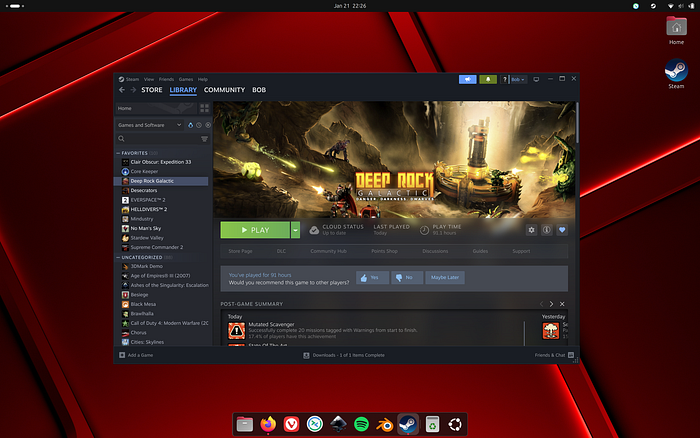Go back with the left arrow
Image resolution: width=700 pixels, height=438 pixels.
point(122,90)
